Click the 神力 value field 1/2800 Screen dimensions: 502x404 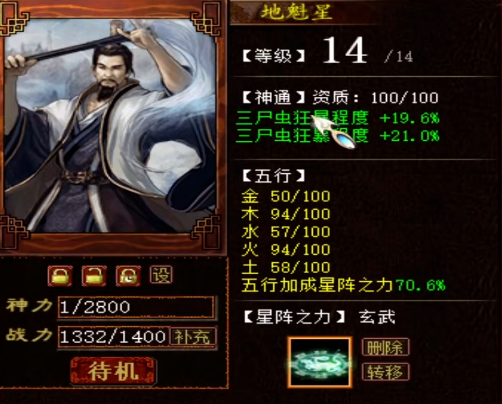click(136, 307)
